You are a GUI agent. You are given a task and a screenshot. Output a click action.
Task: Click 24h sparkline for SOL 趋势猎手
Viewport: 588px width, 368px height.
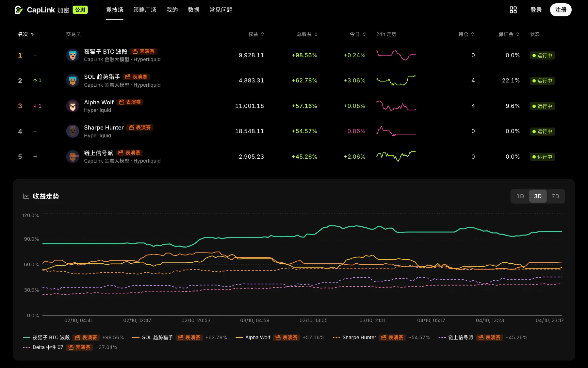tap(396, 80)
